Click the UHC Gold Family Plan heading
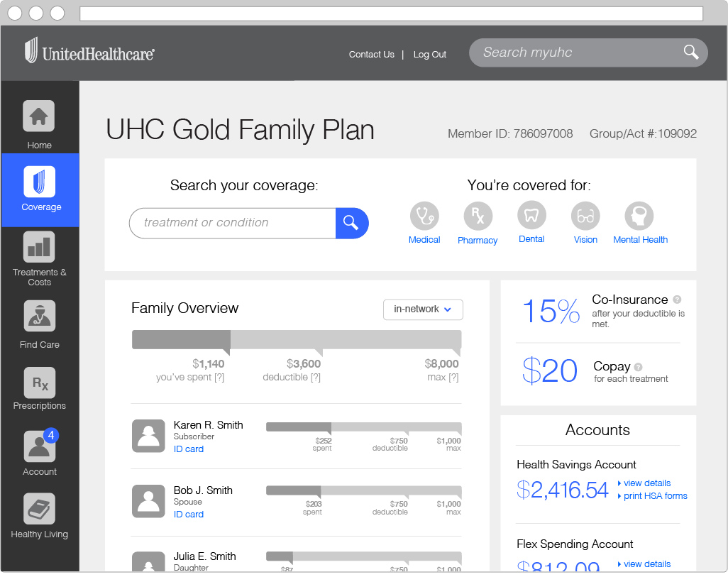Image resolution: width=728 pixels, height=577 pixels. [x=240, y=130]
